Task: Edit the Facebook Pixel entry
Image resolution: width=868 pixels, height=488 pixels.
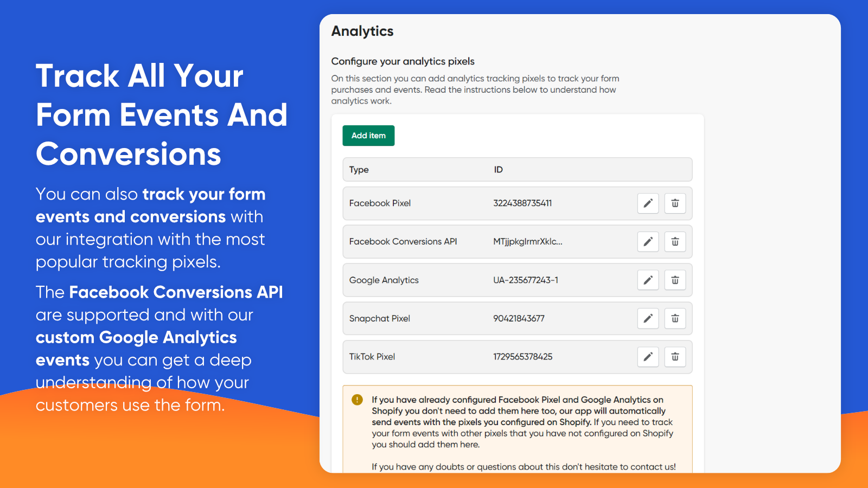Action: [x=648, y=203]
